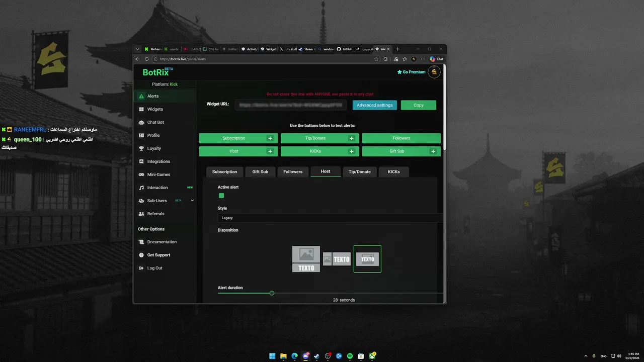Click the plus on the Subscription test button
Image resolution: width=644 pixels, height=362 pixels.
(x=270, y=138)
